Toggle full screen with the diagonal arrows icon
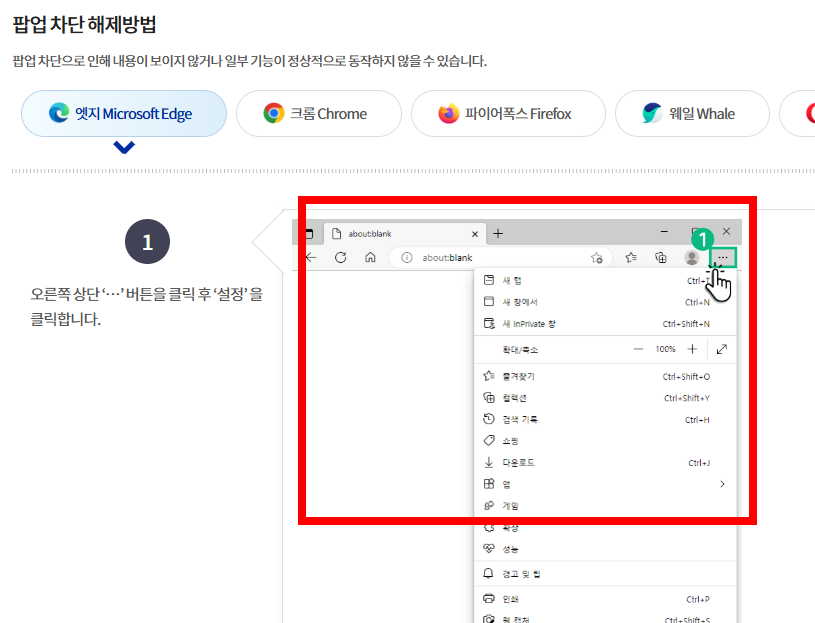Screen dimensions: 815x623 tap(721, 348)
